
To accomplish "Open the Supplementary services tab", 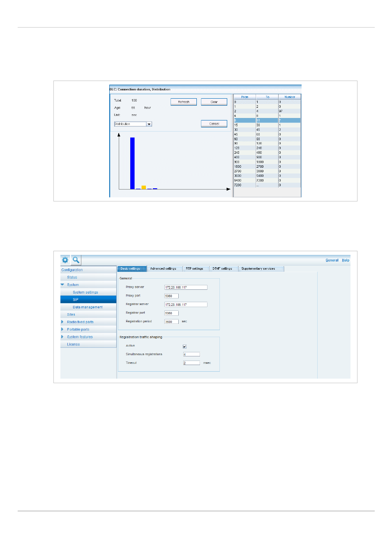I will pyautogui.click(x=260, y=269).
